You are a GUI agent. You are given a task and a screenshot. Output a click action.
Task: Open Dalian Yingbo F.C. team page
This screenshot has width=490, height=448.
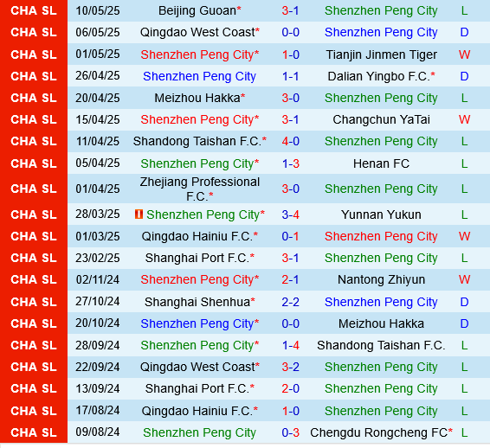pos(378,76)
